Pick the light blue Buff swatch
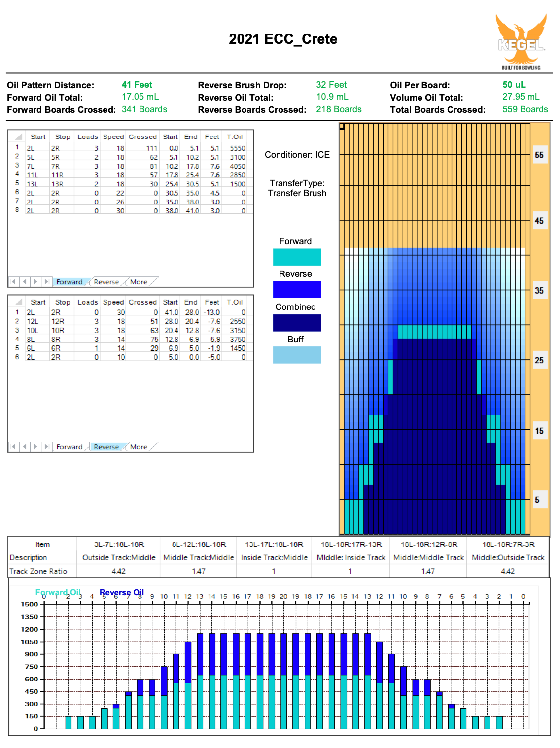 (297, 355)
